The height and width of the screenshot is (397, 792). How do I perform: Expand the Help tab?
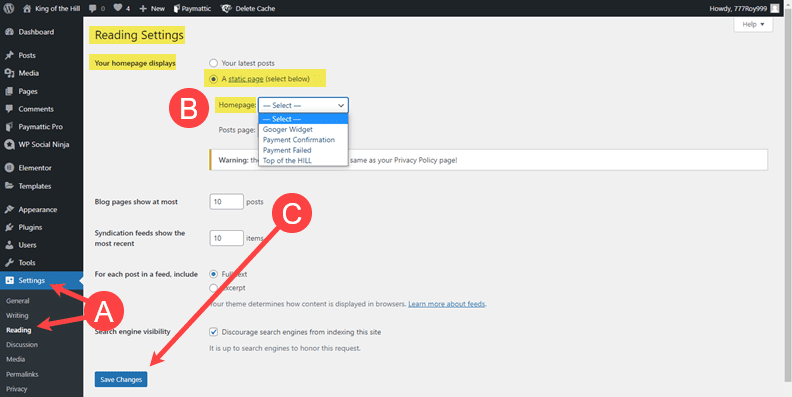tap(753, 24)
